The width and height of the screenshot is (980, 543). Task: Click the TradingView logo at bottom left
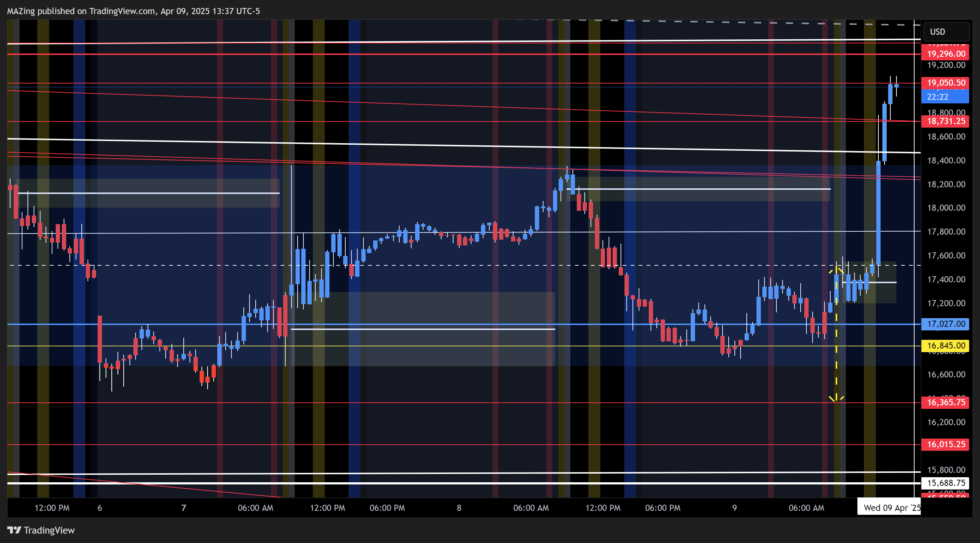tap(41, 530)
